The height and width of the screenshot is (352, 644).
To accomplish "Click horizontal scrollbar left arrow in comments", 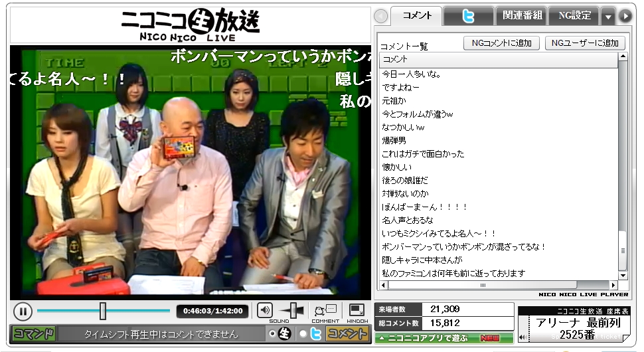I will coord(384,285).
